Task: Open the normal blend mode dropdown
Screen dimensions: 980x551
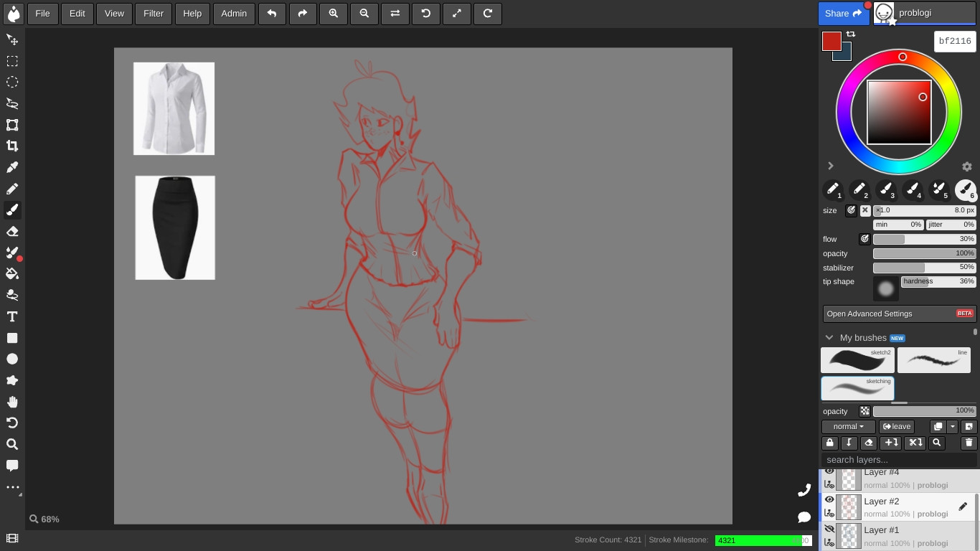Action: [x=848, y=426]
